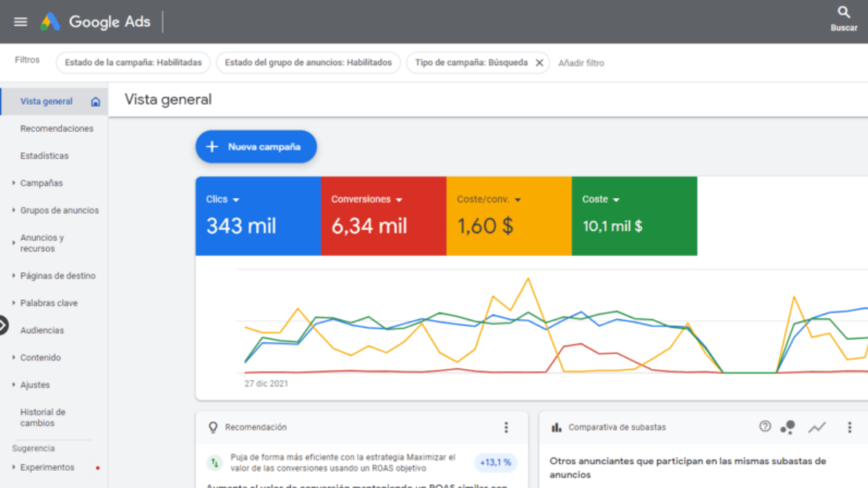Switch to bubble chart view in Comparativa
868x488 pixels.
pos(788,427)
